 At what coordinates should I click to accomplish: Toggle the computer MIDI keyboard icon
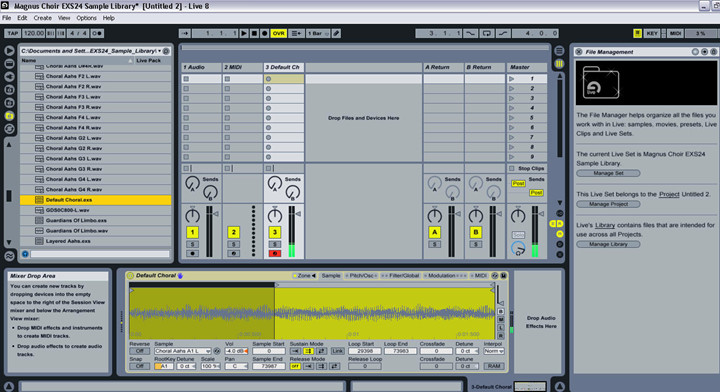[x=637, y=34]
